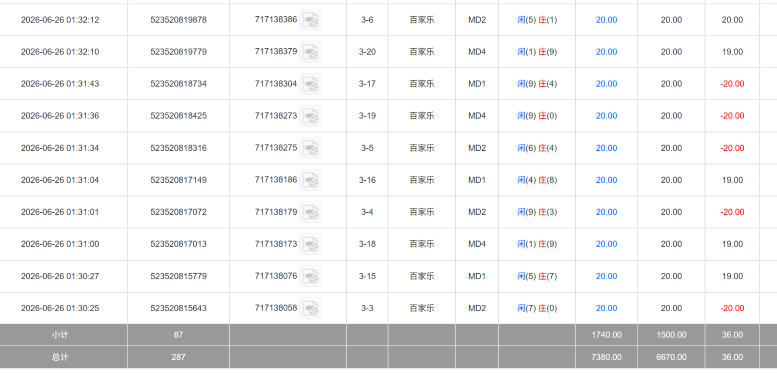Click timestamp 2026-06-26 01:31:01
Image resolution: width=777 pixels, height=382 pixels.
click(60, 212)
